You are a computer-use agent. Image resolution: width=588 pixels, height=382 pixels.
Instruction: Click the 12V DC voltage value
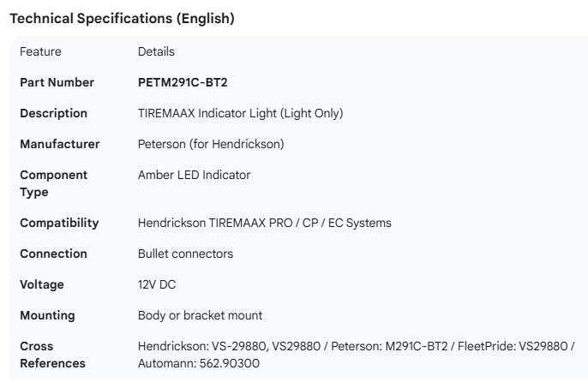(157, 284)
